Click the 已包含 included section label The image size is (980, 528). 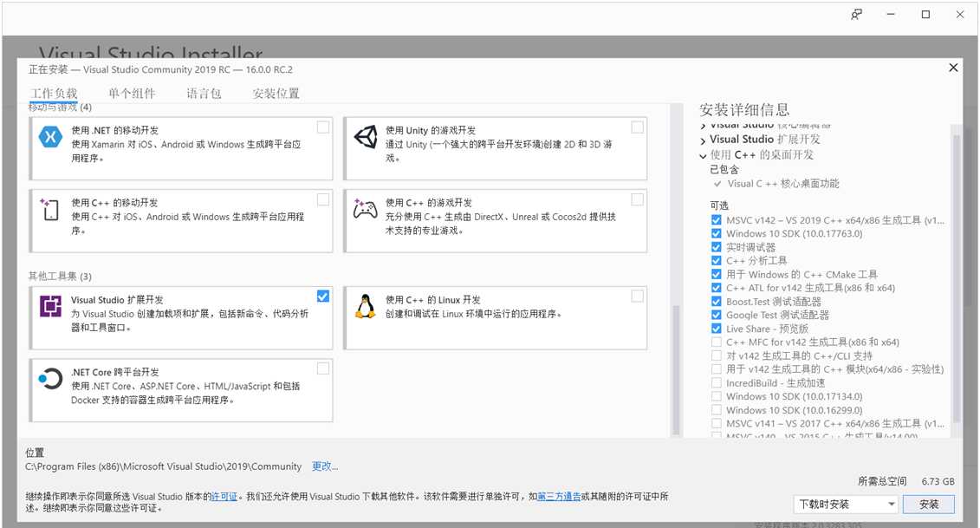724,170
